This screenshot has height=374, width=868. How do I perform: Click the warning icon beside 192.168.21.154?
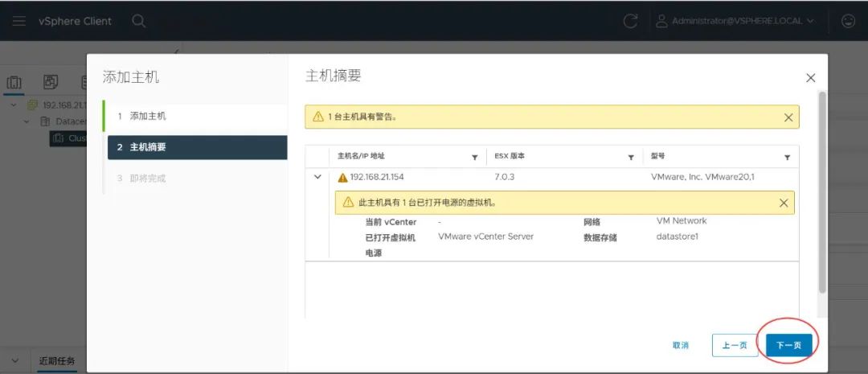coord(342,178)
